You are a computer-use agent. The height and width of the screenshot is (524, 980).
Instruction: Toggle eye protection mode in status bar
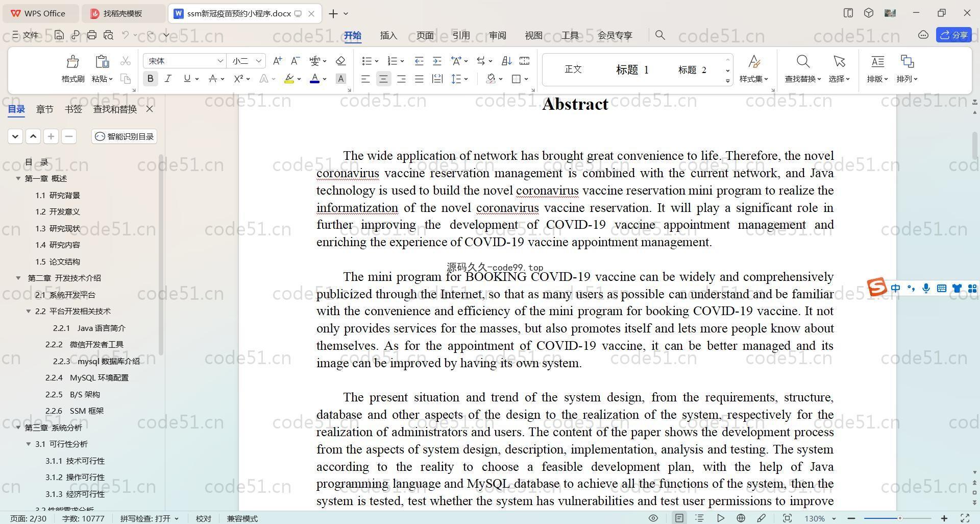(x=653, y=518)
